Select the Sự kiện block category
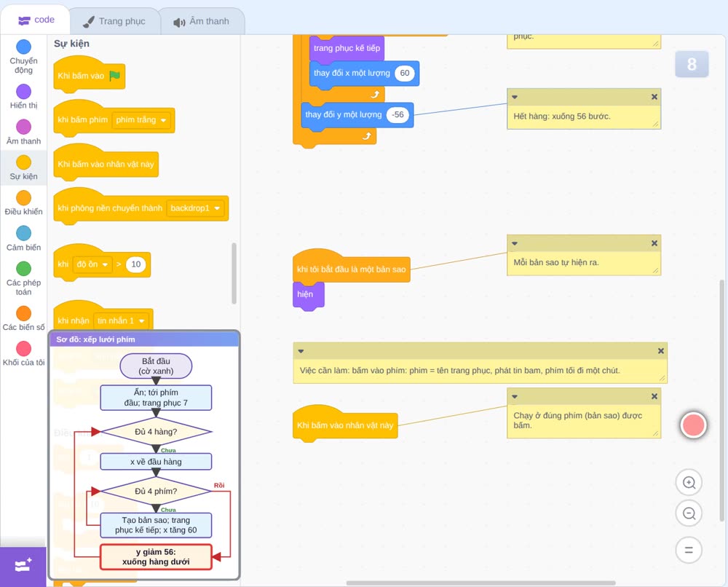728x587 pixels. [x=23, y=168]
